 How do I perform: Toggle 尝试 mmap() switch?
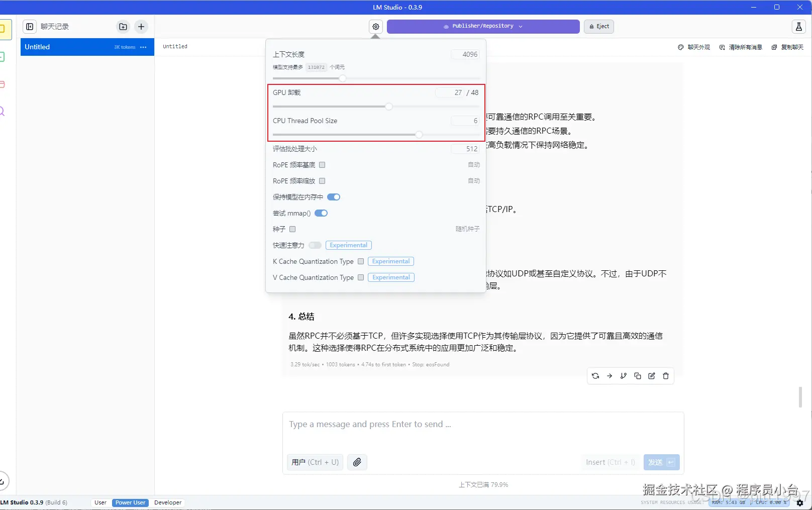[x=321, y=213]
